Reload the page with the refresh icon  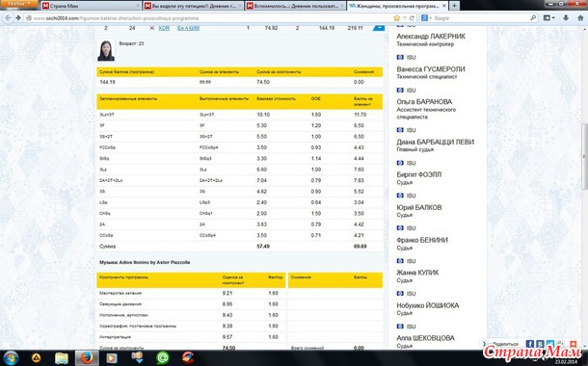coord(412,18)
